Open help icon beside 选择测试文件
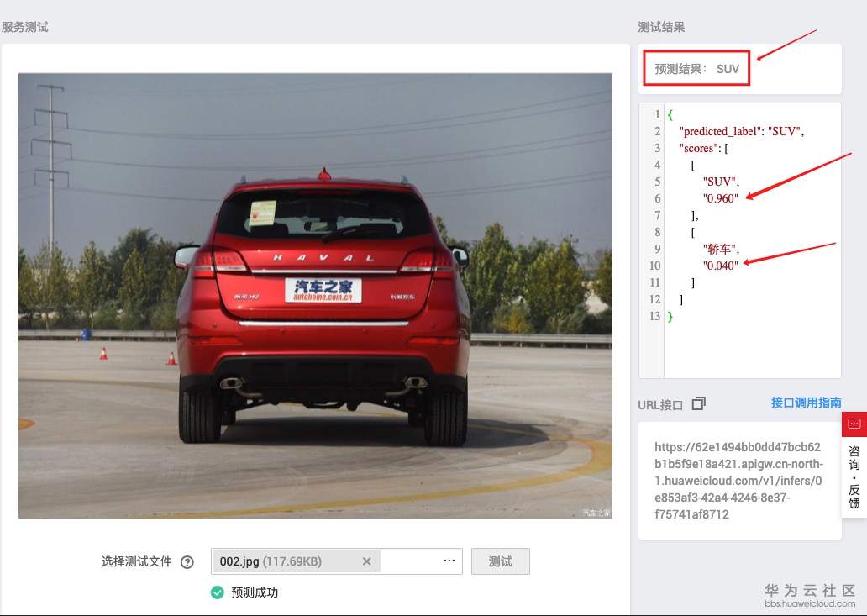This screenshot has height=616, width=867. 187,562
